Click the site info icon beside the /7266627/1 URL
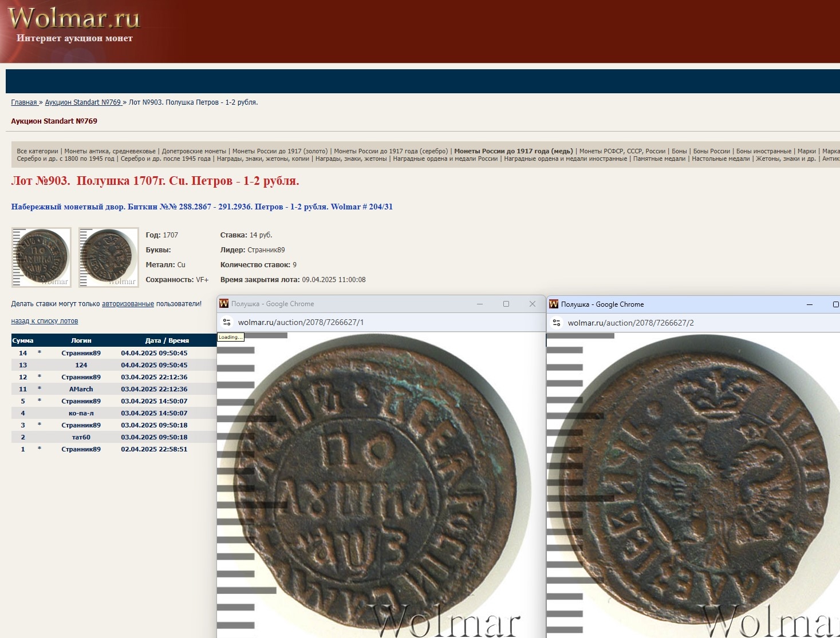 [x=227, y=322]
